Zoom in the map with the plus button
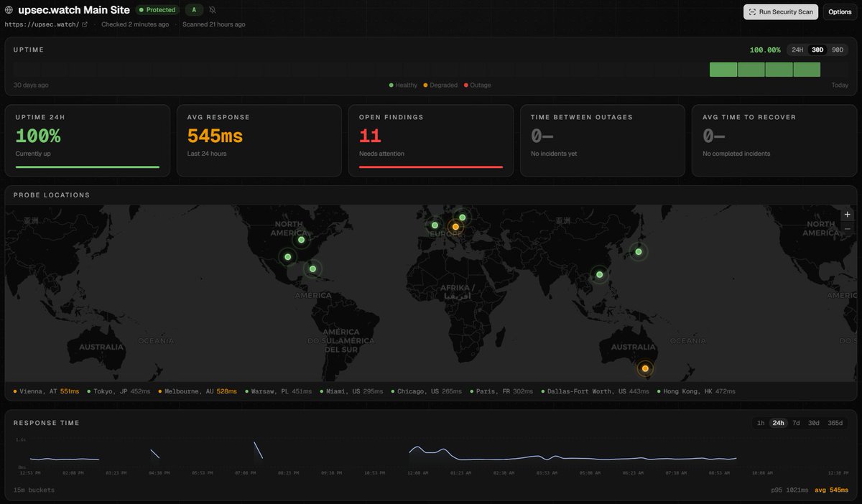The width and height of the screenshot is (862, 504). 848,215
